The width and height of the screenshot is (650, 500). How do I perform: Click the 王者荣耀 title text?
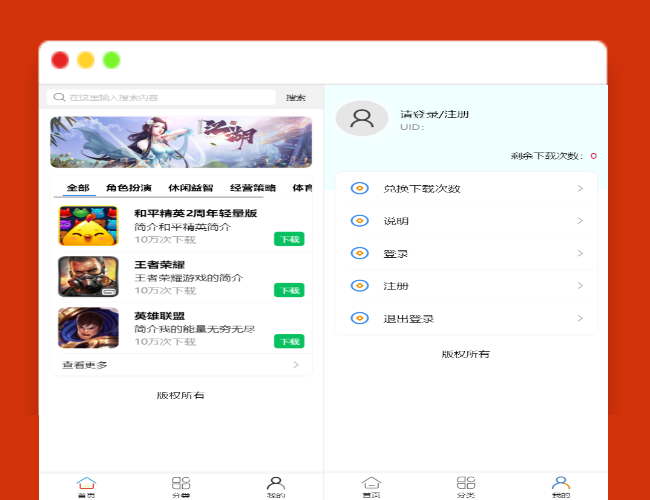point(160,265)
